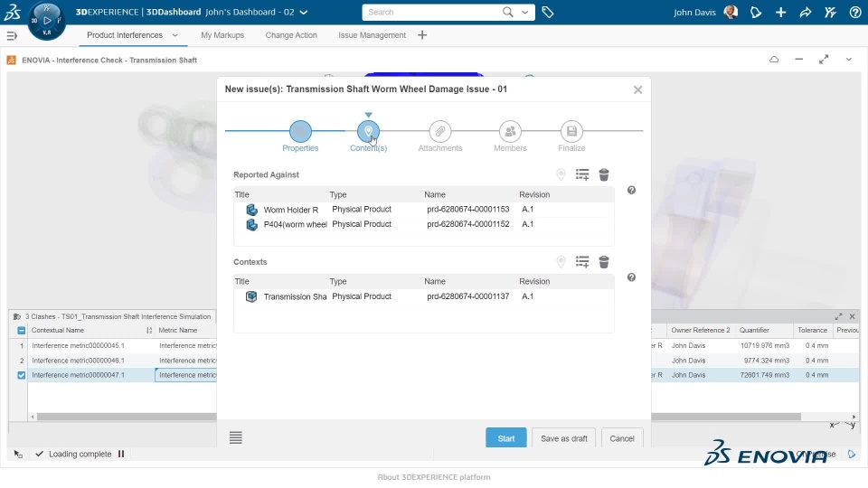The width and height of the screenshot is (868, 488).
Task: Click the Start button
Action: coord(506,438)
